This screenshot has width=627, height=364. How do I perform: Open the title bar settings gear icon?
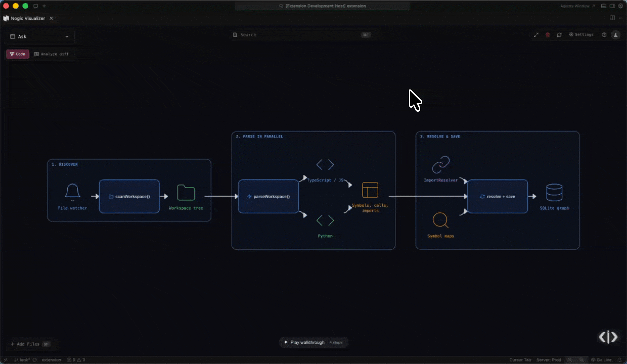click(x=620, y=6)
